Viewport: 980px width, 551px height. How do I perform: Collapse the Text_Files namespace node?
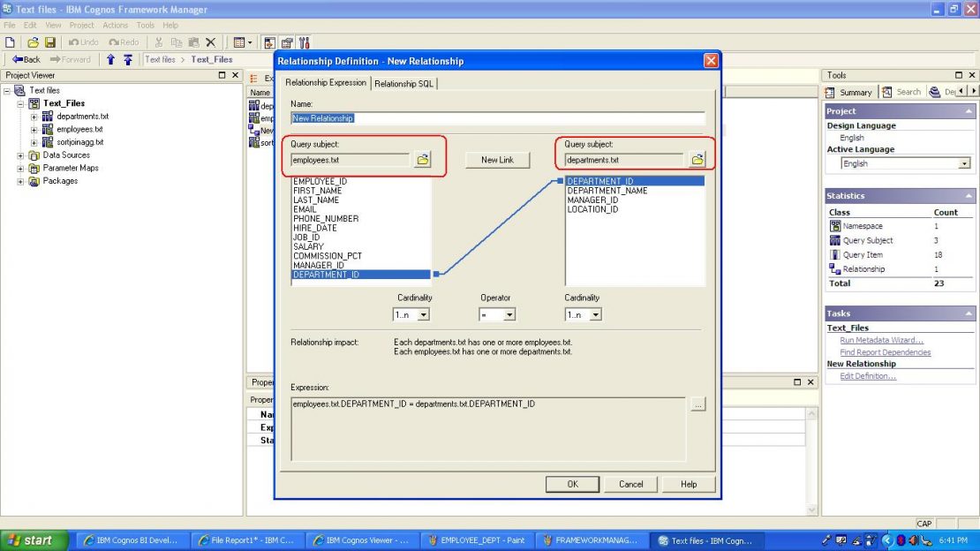pyautogui.click(x=20, y=104)
